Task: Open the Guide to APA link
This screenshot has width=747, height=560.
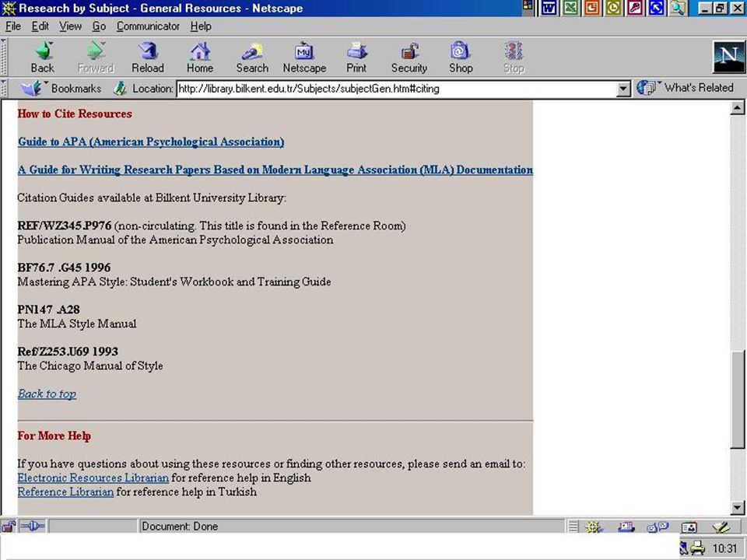Action: click(151, 142)
